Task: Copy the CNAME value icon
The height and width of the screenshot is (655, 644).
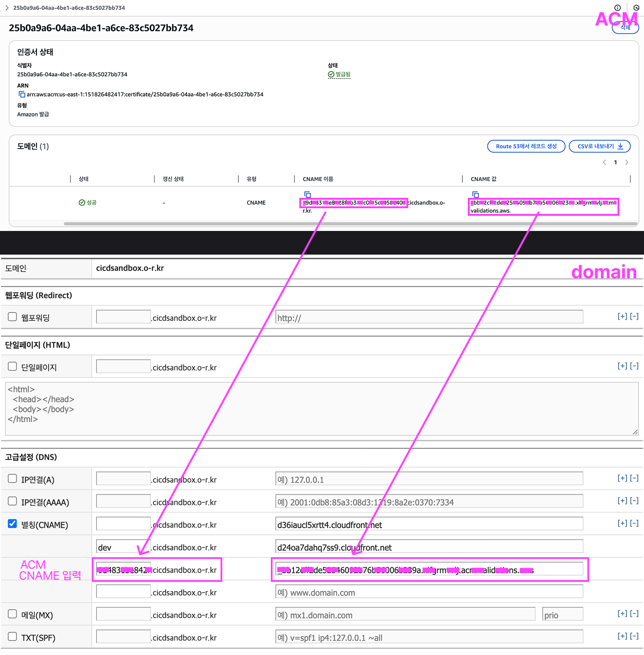Action: click(475, 195)
